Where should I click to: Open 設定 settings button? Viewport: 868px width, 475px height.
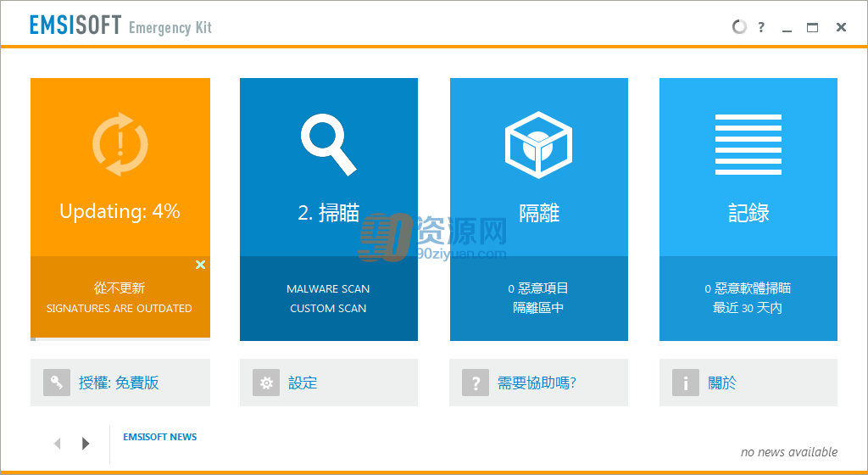coord(329,383)
